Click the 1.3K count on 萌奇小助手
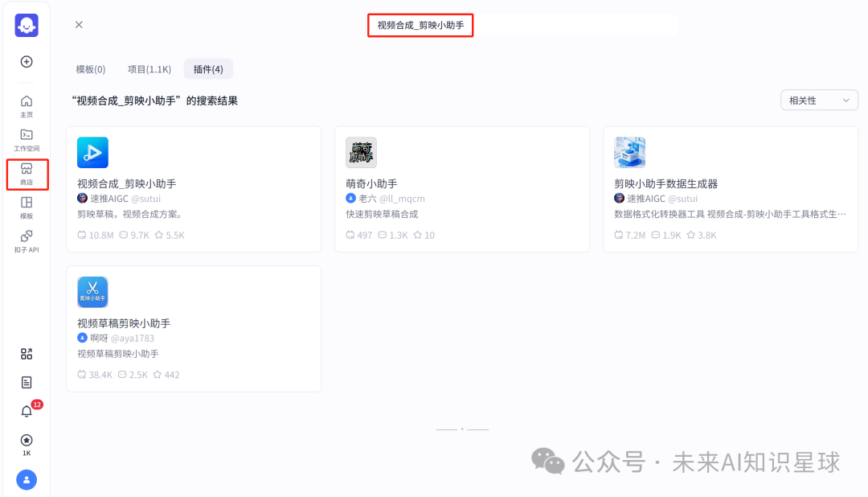Screen dimensions: 868x497 point(393,235)
